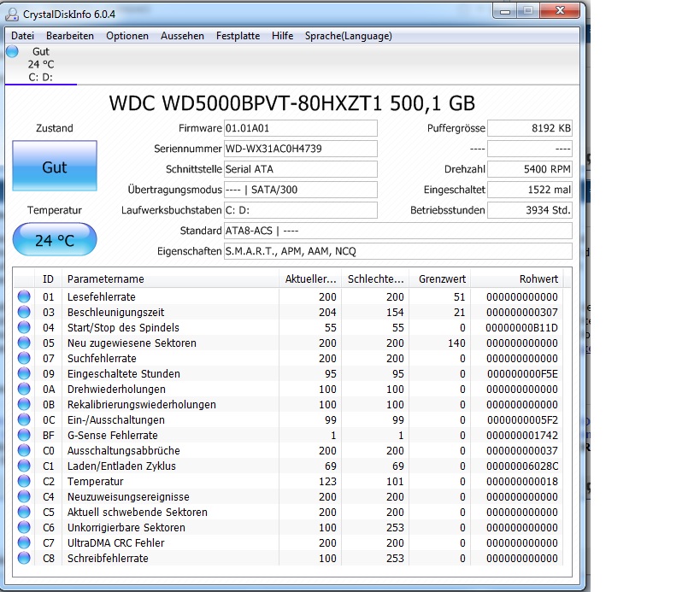The height and width of the screenshot is (592, 700).
Task: Click the status orb for Laden/Entladen Zyklus
Action: pyautogui.click(x=24, y=466)
